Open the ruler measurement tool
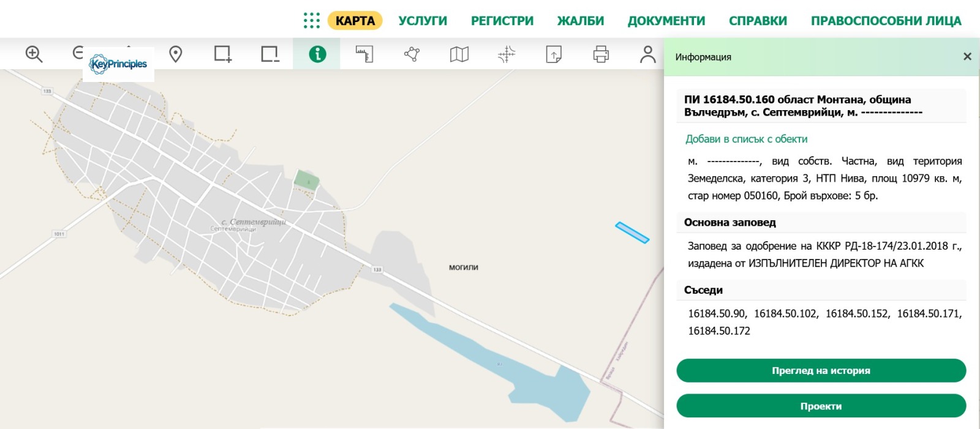Image resolution: width=980 pixels, height=429 pixels. click(364, 54)
